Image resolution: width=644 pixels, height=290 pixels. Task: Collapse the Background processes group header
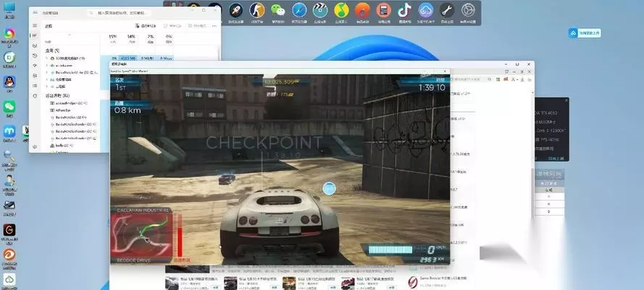[57, 96]
